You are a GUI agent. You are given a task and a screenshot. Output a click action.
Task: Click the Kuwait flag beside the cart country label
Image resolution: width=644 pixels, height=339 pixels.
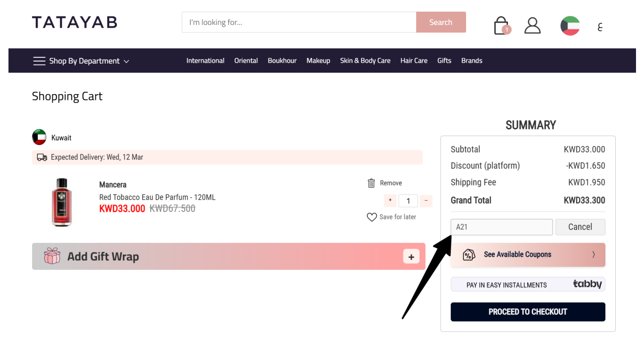click(39, 137)
